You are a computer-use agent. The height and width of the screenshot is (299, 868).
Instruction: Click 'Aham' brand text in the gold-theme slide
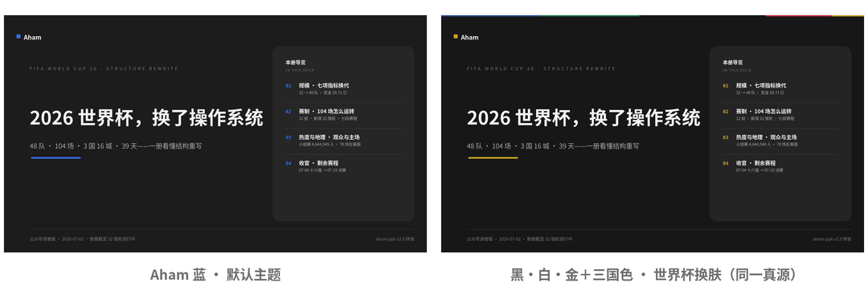[470, 37]
